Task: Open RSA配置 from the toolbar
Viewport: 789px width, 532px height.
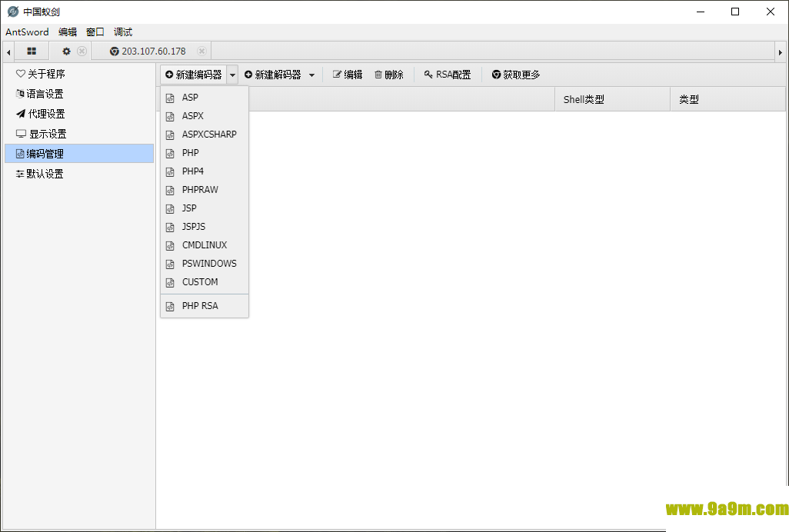Action: pyautogui.click(x=448, y=75)
